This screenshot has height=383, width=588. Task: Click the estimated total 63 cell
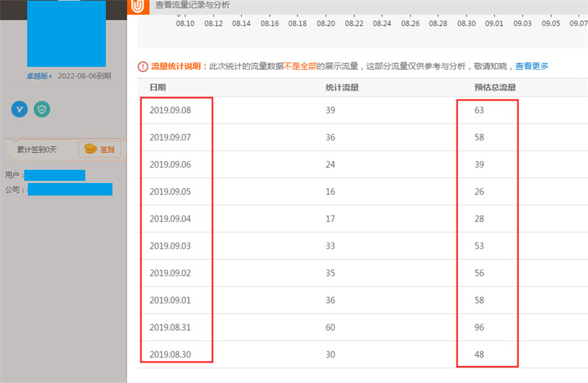tap(479, 110)
